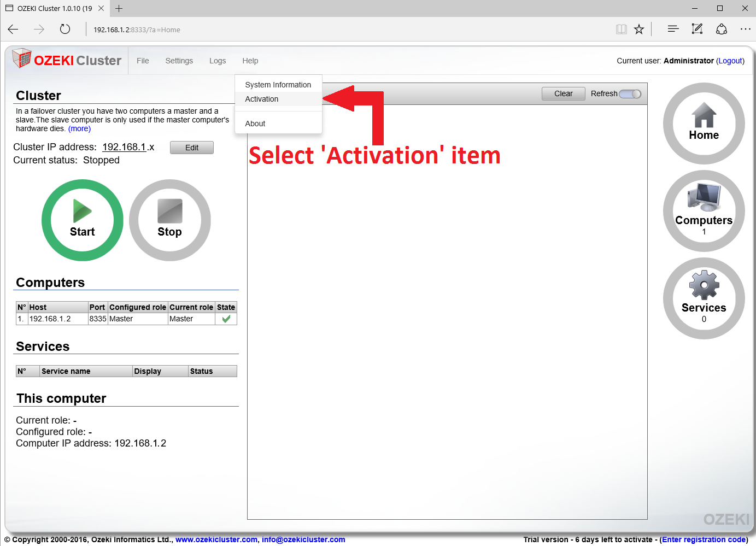Click the green State checkmark

(226, 319)
